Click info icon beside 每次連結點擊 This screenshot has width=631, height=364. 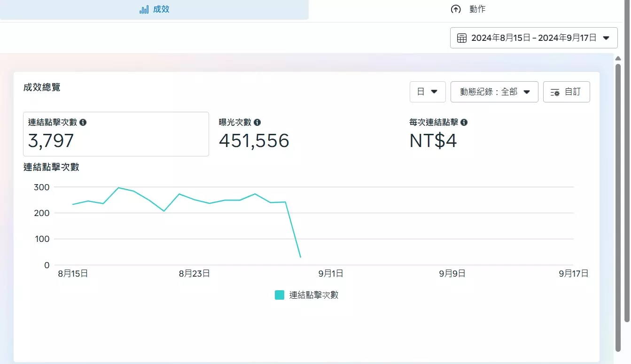click(x=464, y=122)
